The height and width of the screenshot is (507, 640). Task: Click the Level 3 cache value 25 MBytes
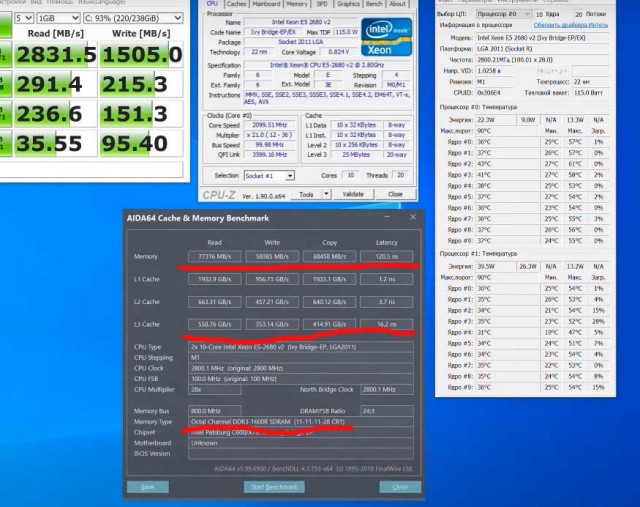356,155
